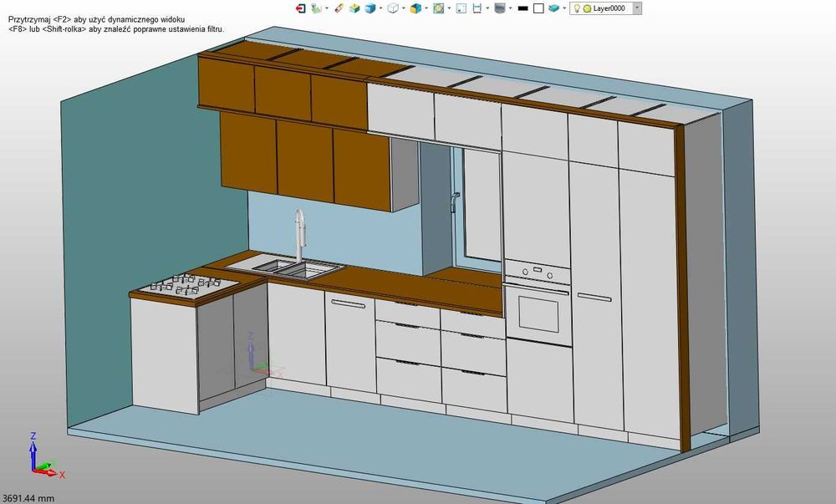
Task: Click the yellow and blue box icon
Action: (354, 8)
